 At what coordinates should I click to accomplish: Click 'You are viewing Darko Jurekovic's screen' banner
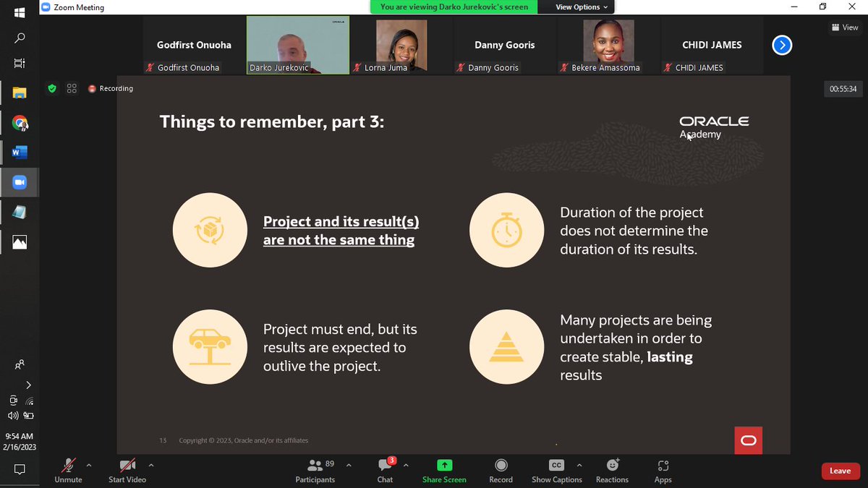coord(454,7)
